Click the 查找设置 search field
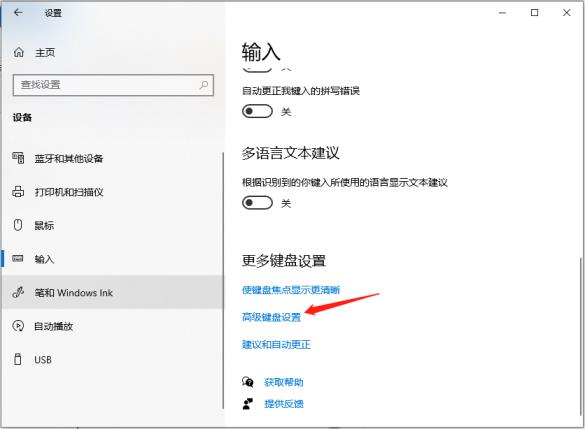The height and width of the screenshot is (429, 585). (113, 85)
